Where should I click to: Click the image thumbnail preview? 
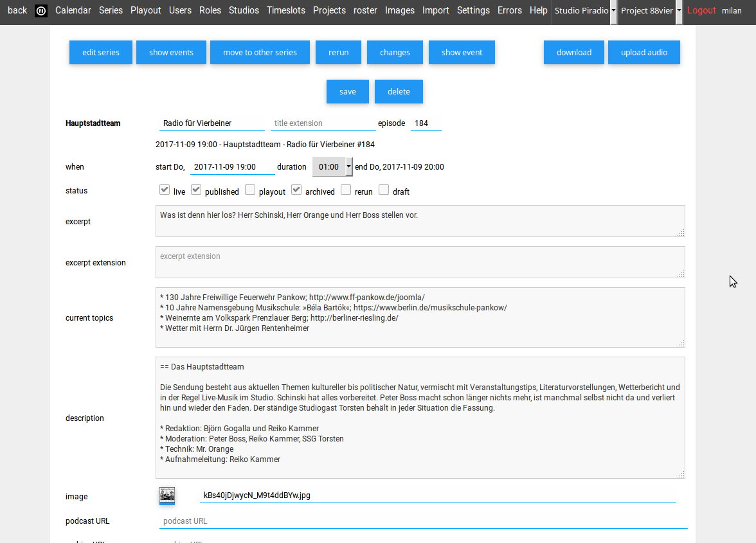(167, 495)
